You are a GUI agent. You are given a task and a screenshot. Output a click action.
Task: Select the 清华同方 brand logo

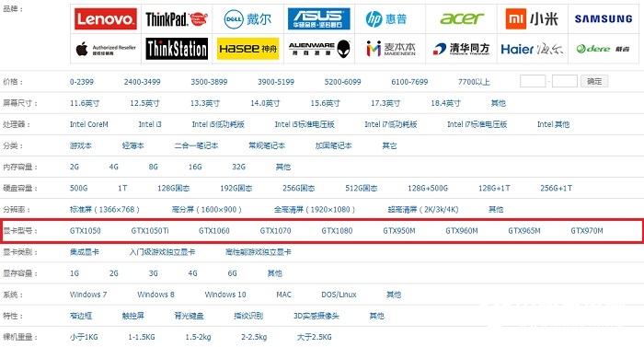(x=461, y=49)
